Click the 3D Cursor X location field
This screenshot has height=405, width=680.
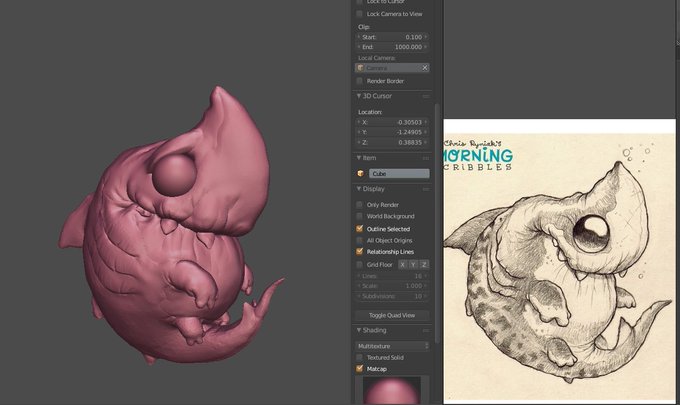pos(392,122)
